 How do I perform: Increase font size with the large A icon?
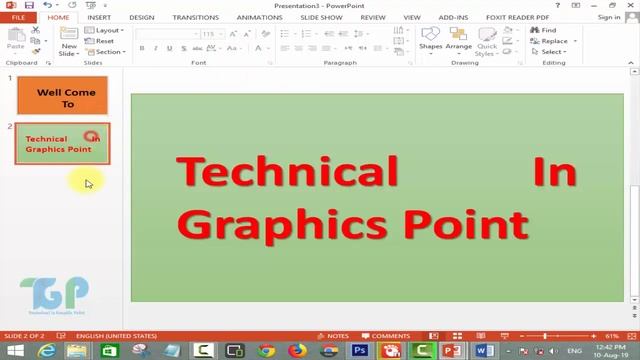[233, 34]
